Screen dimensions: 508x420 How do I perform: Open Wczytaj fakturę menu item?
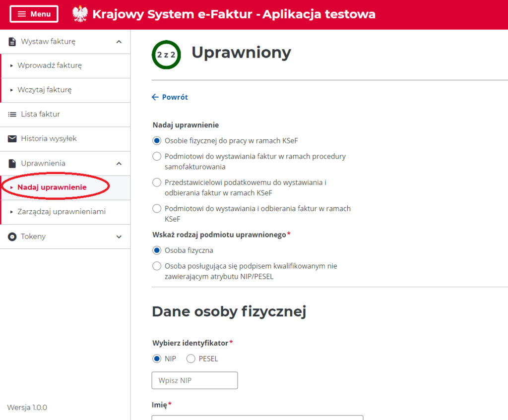point(45,90)
